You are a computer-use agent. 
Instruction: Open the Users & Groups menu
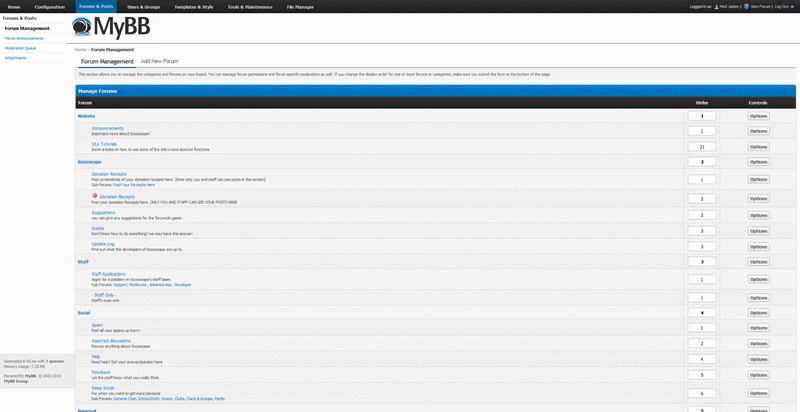[145, 6]
